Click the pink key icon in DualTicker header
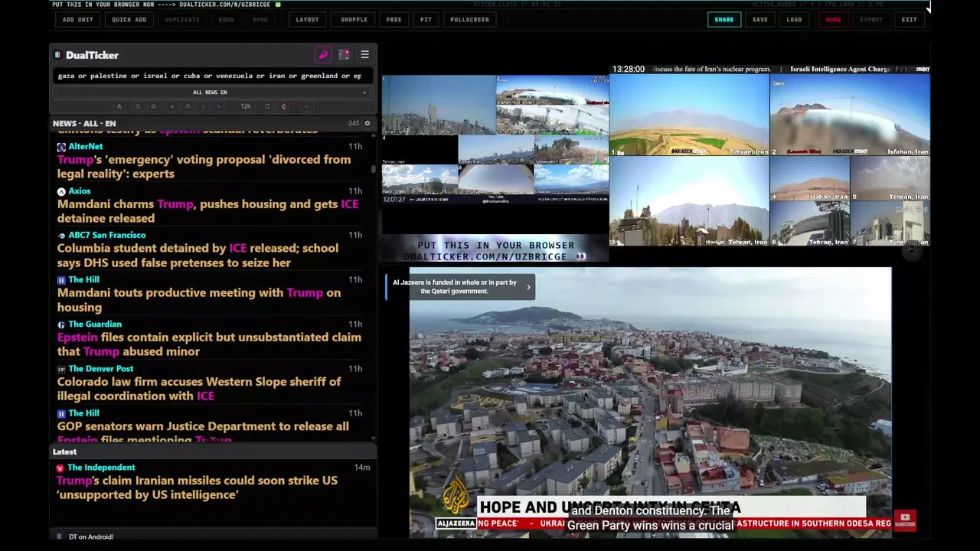The height and width of the screenshot is (551, 980). tap(323, 55)
